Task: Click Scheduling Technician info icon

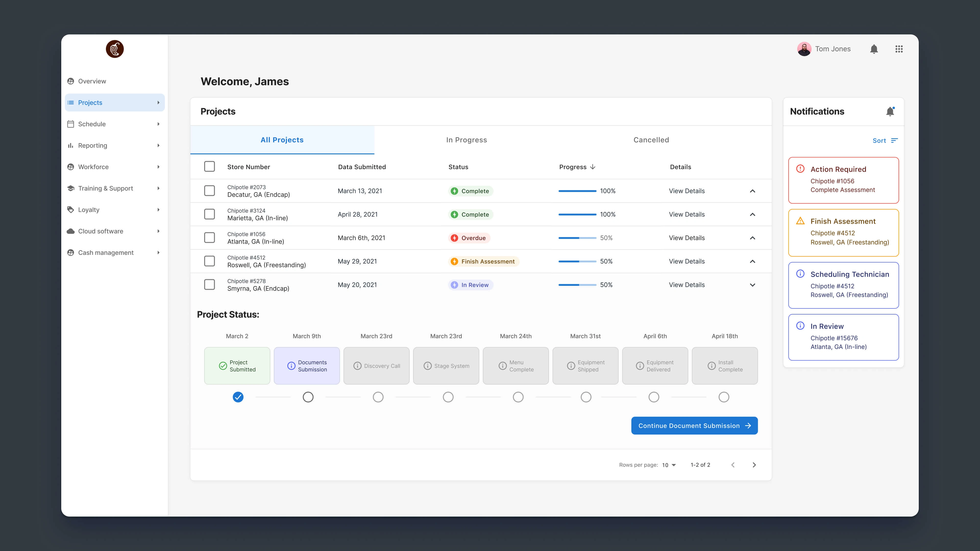Action: point(800,274)
